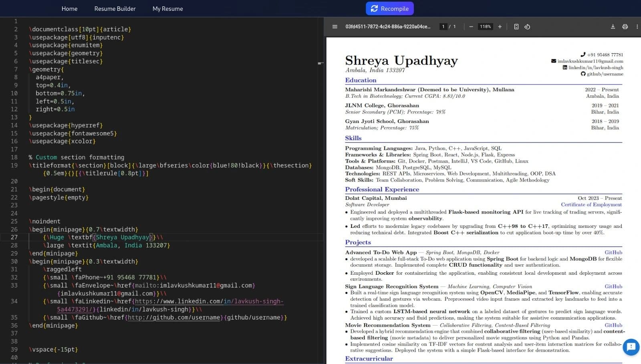Click the Extracurricular section heading in PDF
Viewport: 641px width, 364px height.
[x=369, y=359]
